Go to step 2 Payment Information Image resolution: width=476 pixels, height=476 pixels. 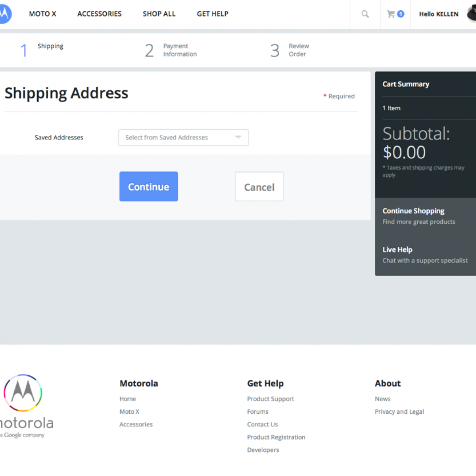pos(171,50)
